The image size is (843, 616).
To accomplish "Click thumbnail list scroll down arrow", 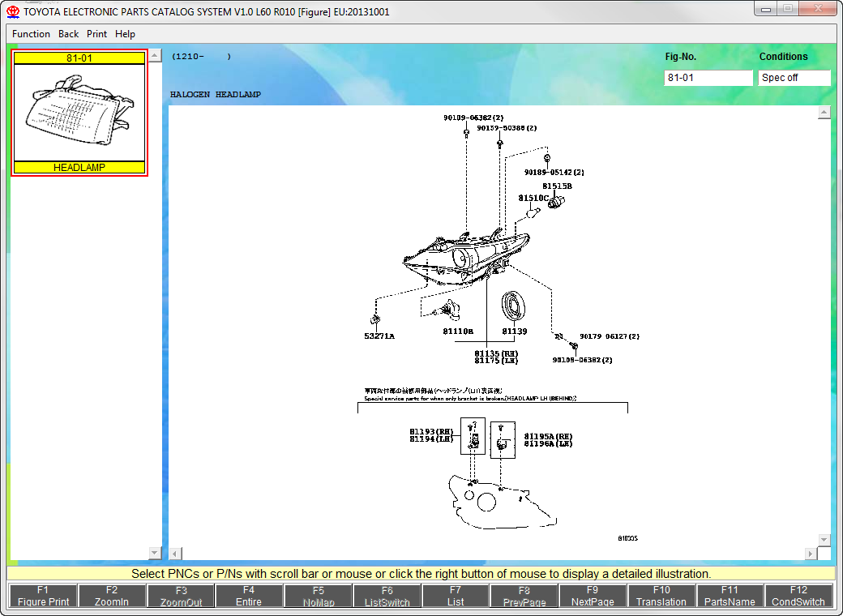I will tap(155, 553).
